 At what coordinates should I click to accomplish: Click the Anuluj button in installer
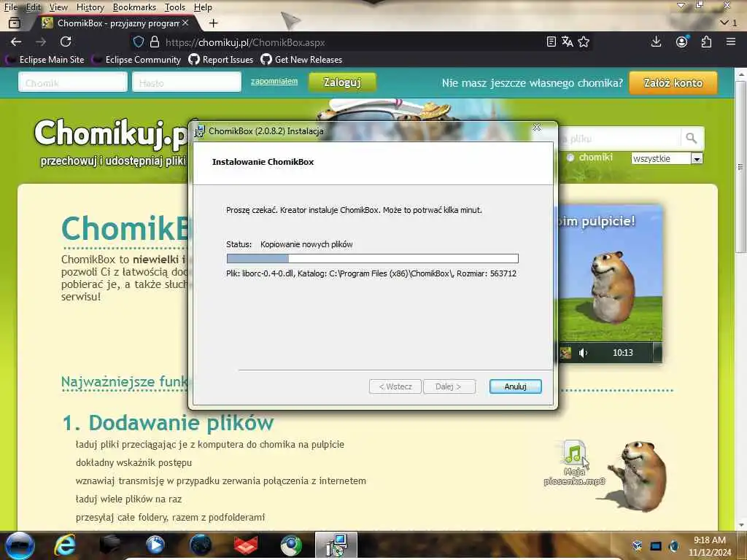(516, 386)
